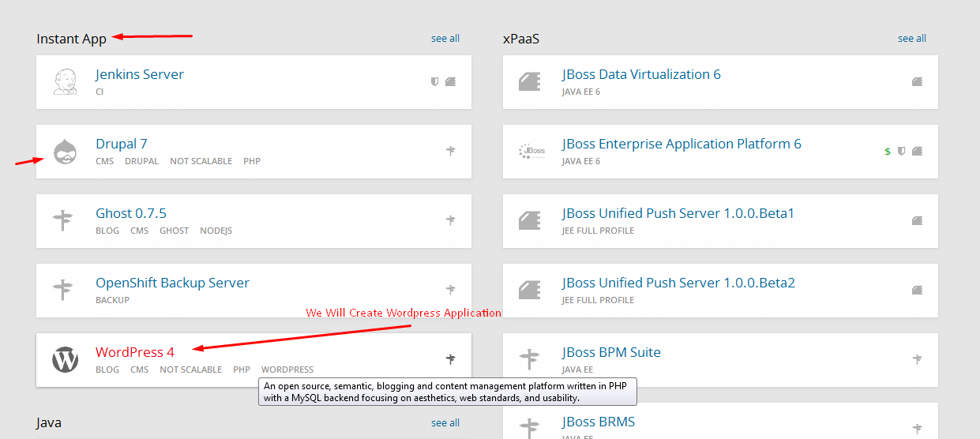The height and width of the screenshot is (439, 980).
Task: Click the Java section heading
Action: (49, 423)
